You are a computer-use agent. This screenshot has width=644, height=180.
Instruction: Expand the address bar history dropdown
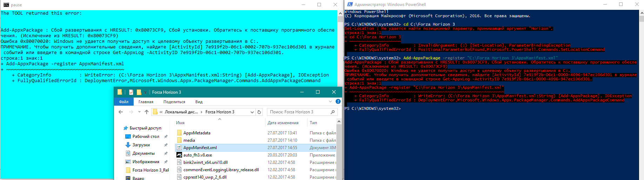click(x=252, y=112)
